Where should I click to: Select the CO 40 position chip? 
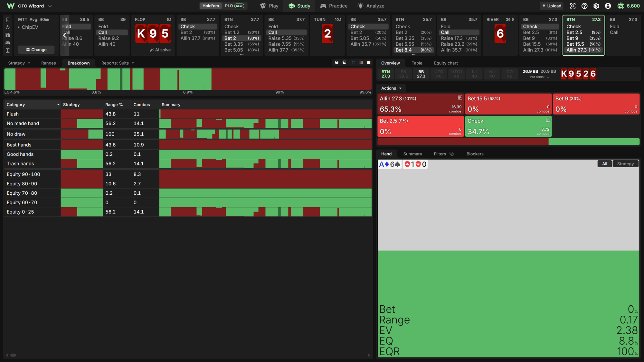(510, 74)
